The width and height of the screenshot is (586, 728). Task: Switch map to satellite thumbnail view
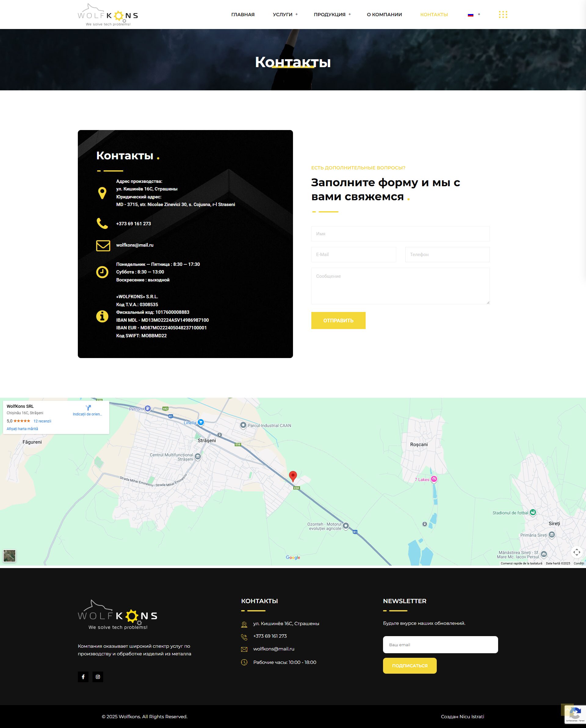9,556
